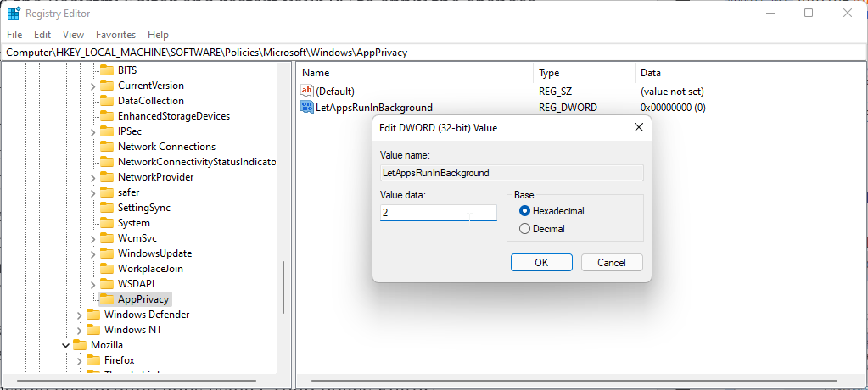Select the Hexadecimal base option
Image resolution: width=868 pixels, height=390 pixels.
click(524, 211)
